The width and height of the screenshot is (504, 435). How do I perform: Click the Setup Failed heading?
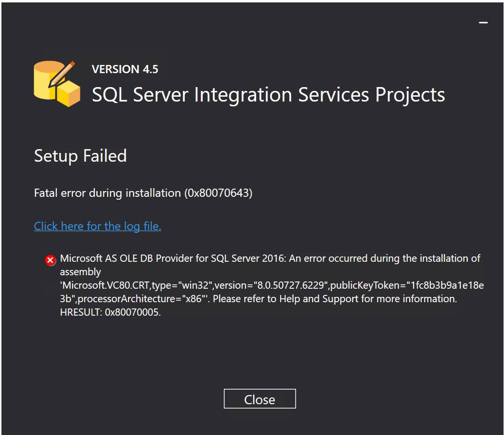tap(80, 156)
